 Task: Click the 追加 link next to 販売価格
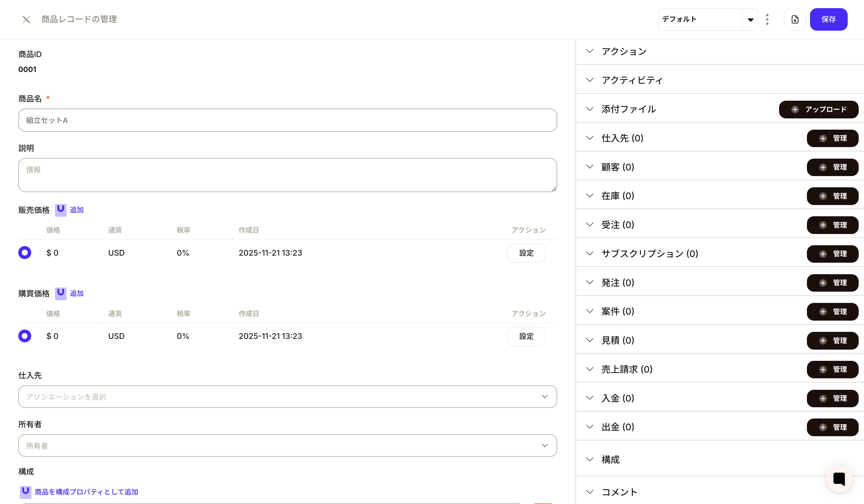[x=76, y=210]
